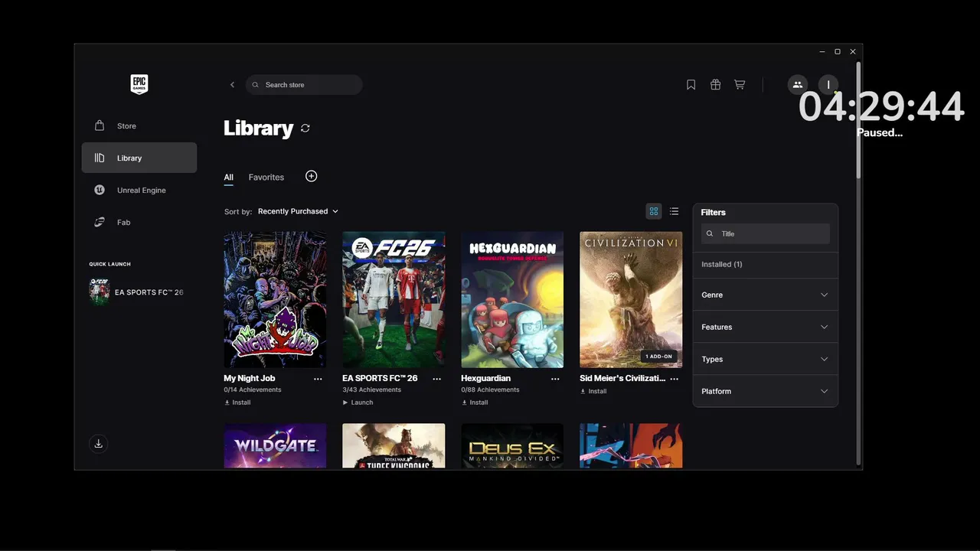Open options menu for Hexguardian
The height and width of the screenshot is (551, 980).
(x=555, y=379)
